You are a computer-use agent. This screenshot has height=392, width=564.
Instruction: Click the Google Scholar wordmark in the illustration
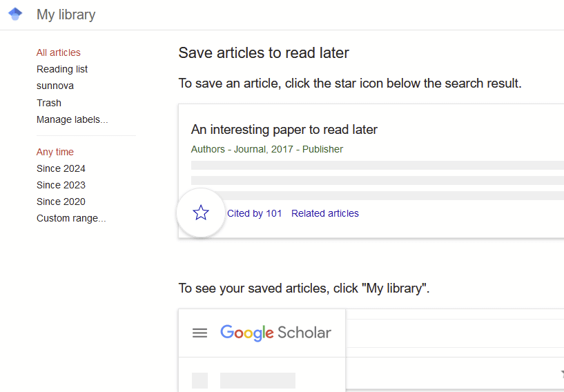click(275, 333)
